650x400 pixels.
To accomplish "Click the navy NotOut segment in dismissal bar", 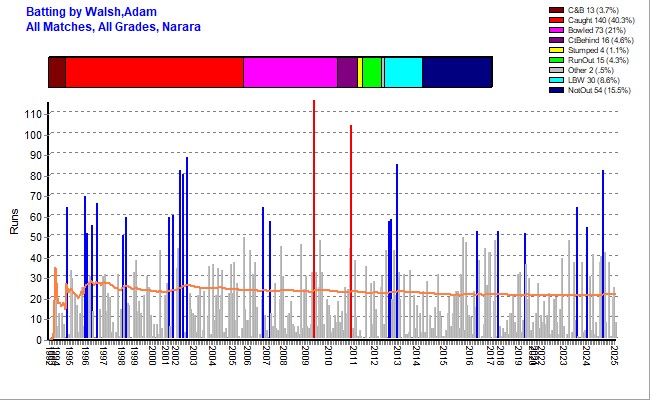I will [x=457, y=73].
